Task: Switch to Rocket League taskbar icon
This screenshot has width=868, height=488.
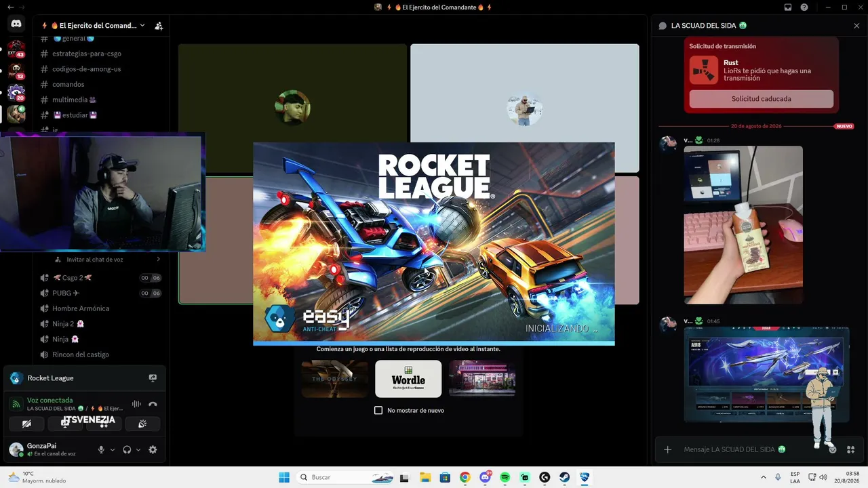Action: point(584,477)
